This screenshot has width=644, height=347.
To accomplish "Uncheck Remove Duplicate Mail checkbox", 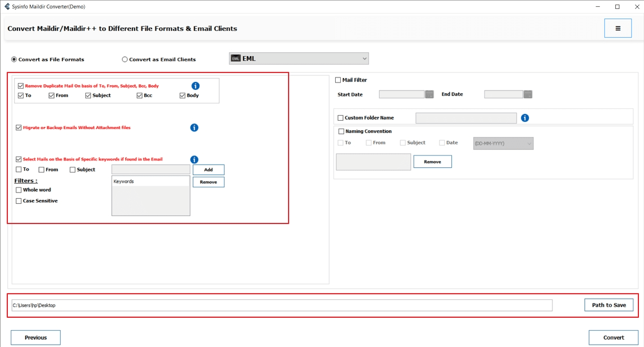I will pyautogui.click(x=21, y=86).
